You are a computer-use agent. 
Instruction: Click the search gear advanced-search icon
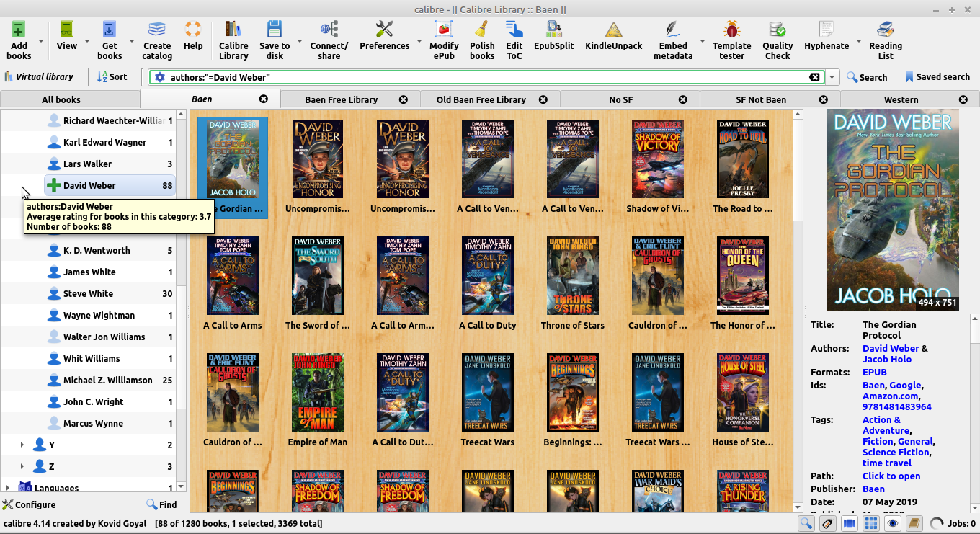[160, 77]
